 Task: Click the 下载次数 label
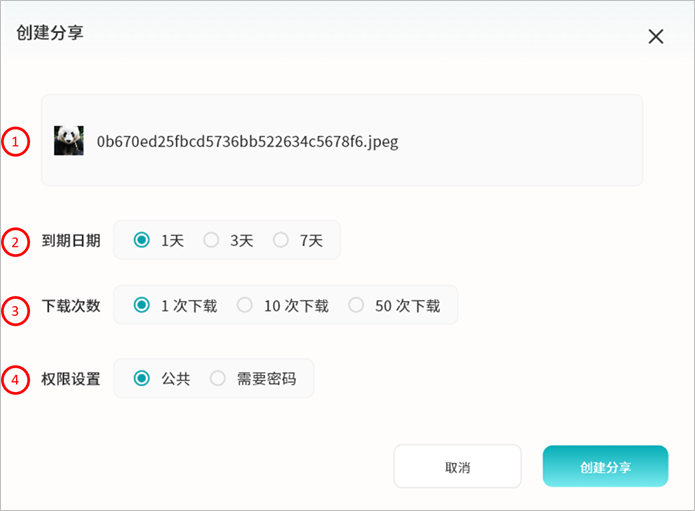coord(71,306)
